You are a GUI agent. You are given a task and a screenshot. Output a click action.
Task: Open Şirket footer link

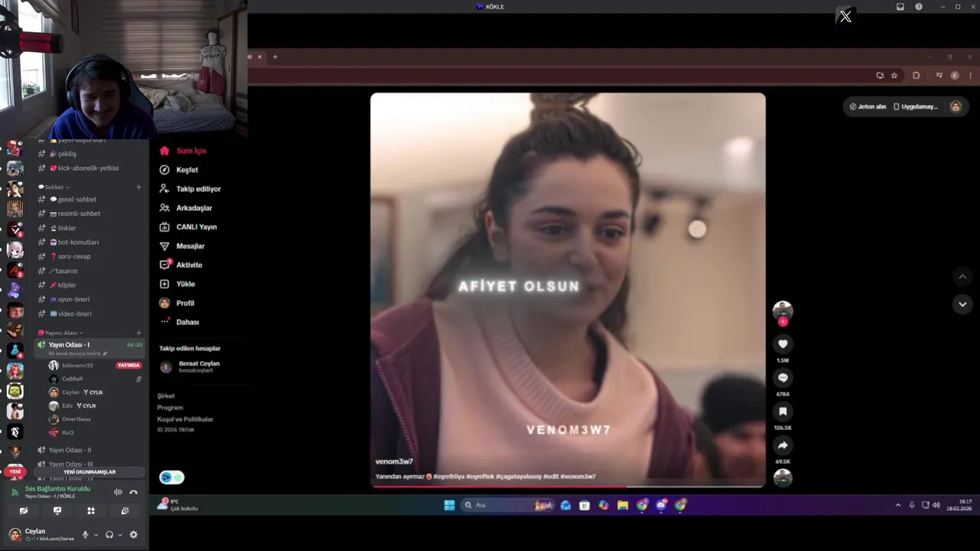(x=166, y=396)
